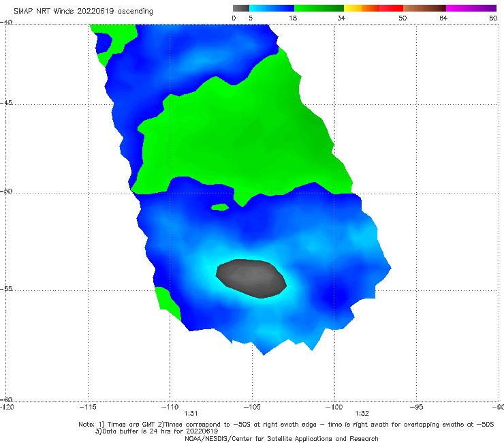Screen dimensions: 504x443
Task: Click the small green island near -107 longitude
Action: point(220,207)
